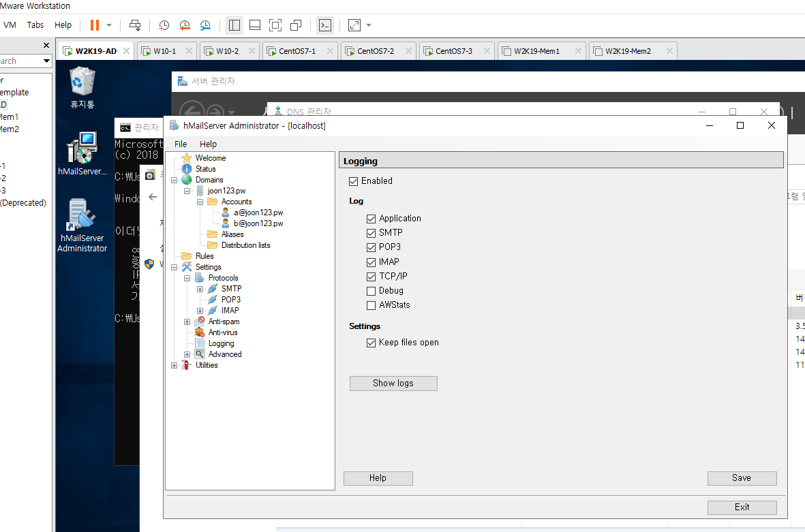Switch to the CentOS7-1 tab
The image size is (805, 532).
(x=299, y=51)
